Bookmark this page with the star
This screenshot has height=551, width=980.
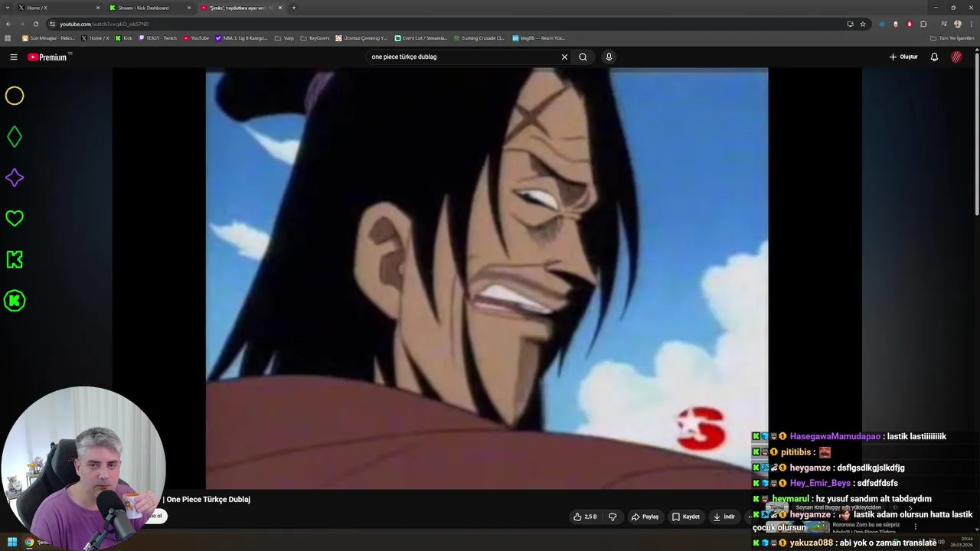(863, 24)
